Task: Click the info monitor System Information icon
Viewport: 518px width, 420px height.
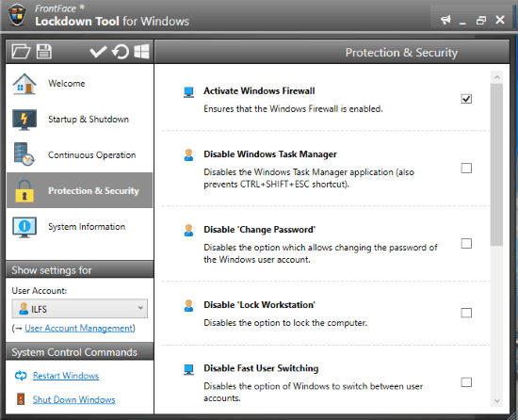Action: (24, 227)
